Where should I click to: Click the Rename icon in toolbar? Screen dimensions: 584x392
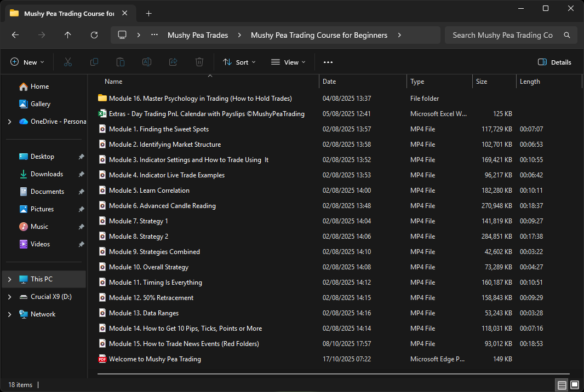pyautogui.click(x=147, y=62)
